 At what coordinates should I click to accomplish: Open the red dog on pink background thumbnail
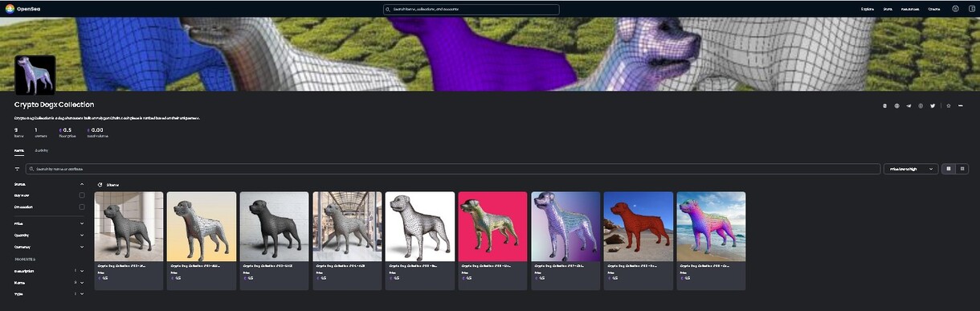coord(492,227)
